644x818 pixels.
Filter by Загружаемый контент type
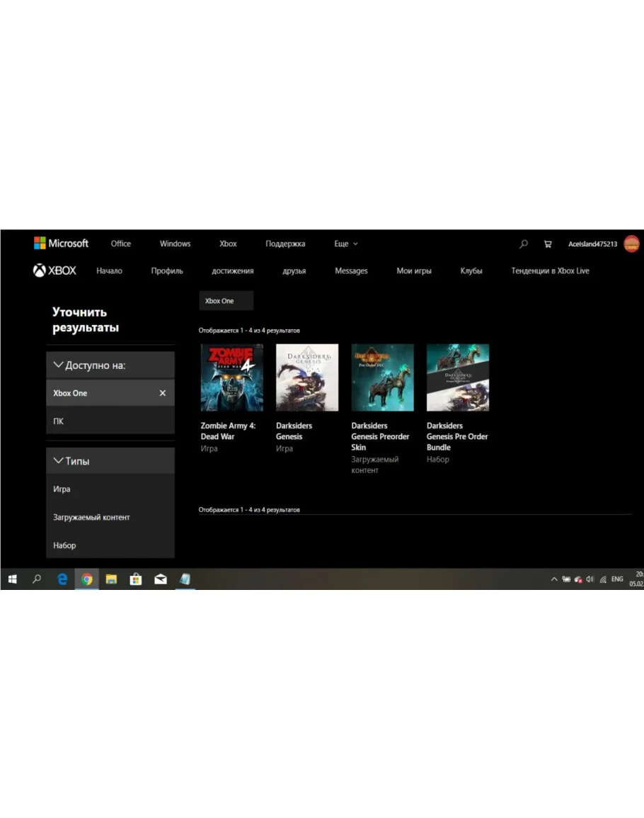(x=91, y=518)
